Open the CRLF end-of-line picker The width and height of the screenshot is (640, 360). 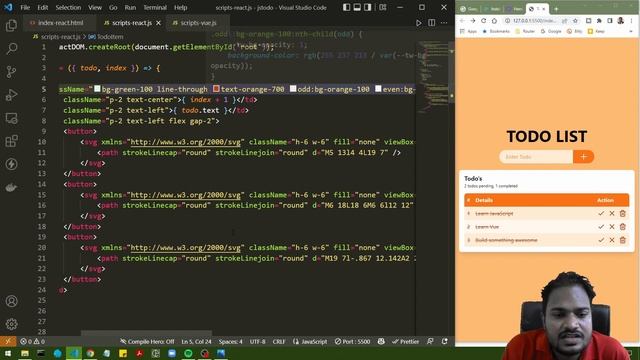pyautogui.click(x=279, y=341)
